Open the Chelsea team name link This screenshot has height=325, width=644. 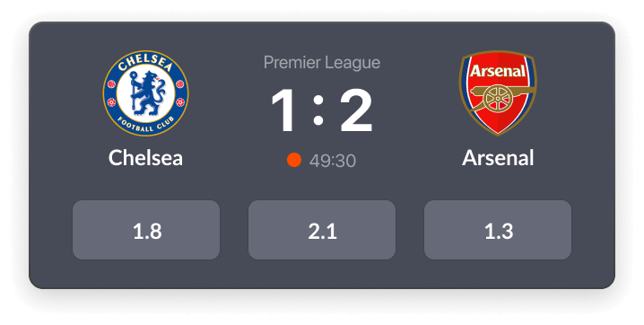pyautogui.click(x=146, y=158)
